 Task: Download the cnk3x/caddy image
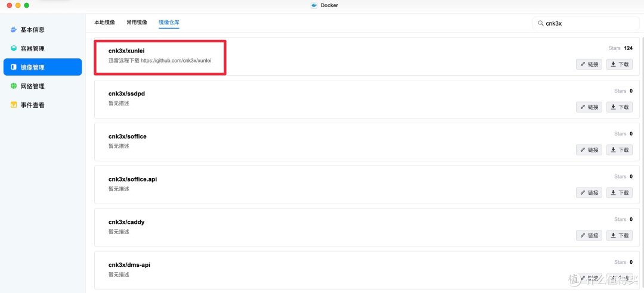tap(620, 235)
